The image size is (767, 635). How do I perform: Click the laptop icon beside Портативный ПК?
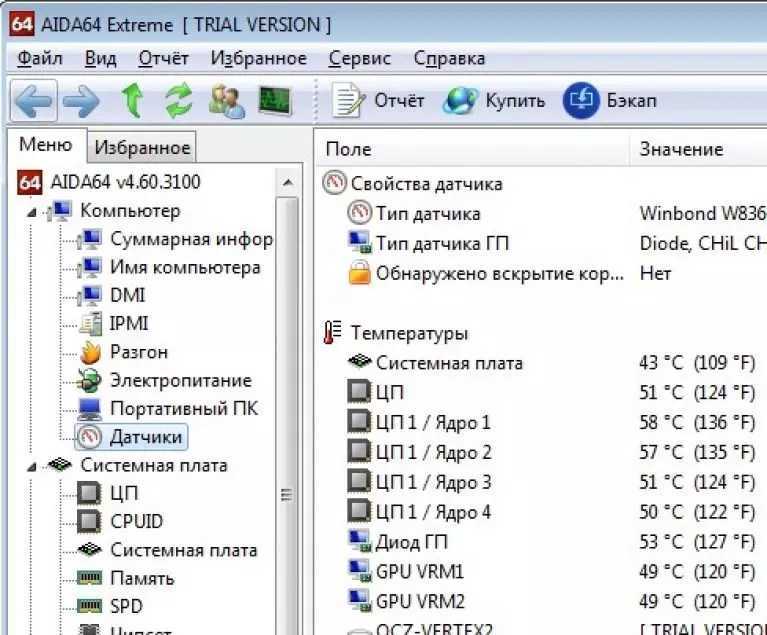coord(90,409)
